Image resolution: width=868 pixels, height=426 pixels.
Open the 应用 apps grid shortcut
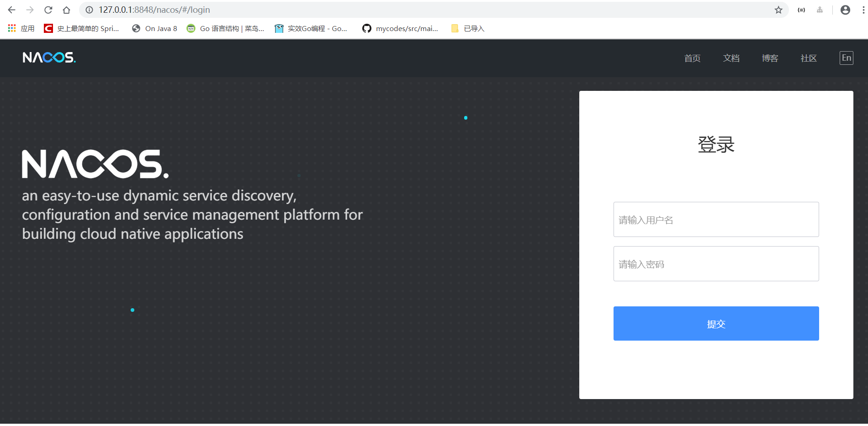click(x=21, y=28)
